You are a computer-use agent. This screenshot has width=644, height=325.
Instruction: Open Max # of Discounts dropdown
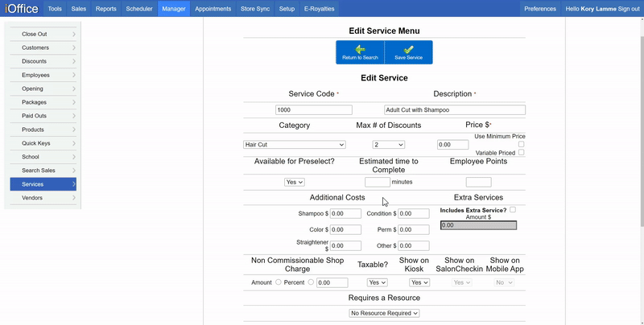tap(389, 145)
